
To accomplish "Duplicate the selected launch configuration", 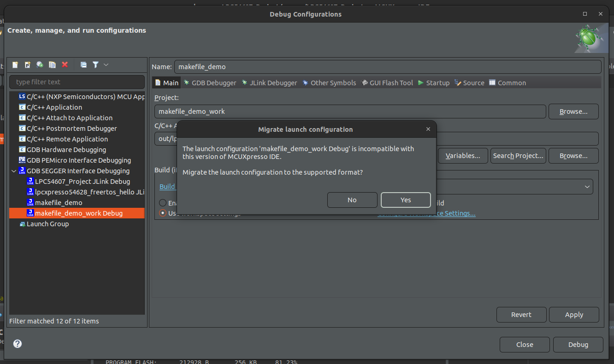I will (x=53, y=65).
